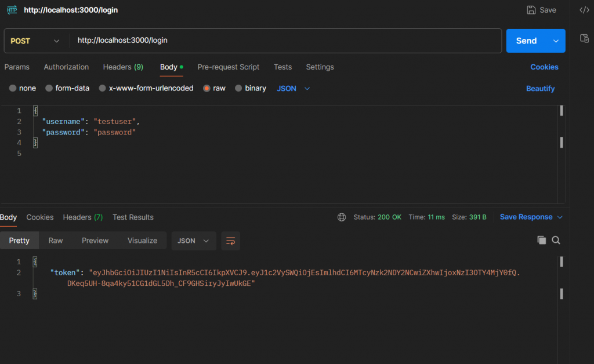The image size is (594, 364).
Task: Switch response view to Raw
Action: [56, 241]
